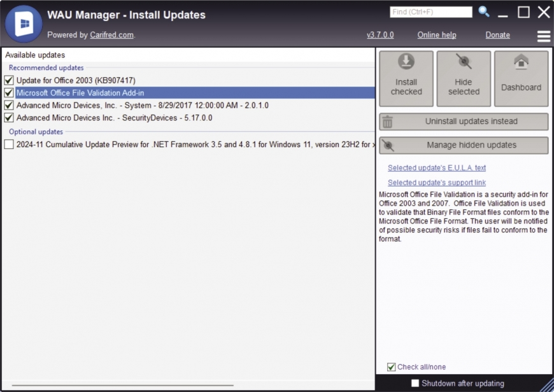Maximize the WAU Manager window
The image size is (554, 392).
[523, 12]
